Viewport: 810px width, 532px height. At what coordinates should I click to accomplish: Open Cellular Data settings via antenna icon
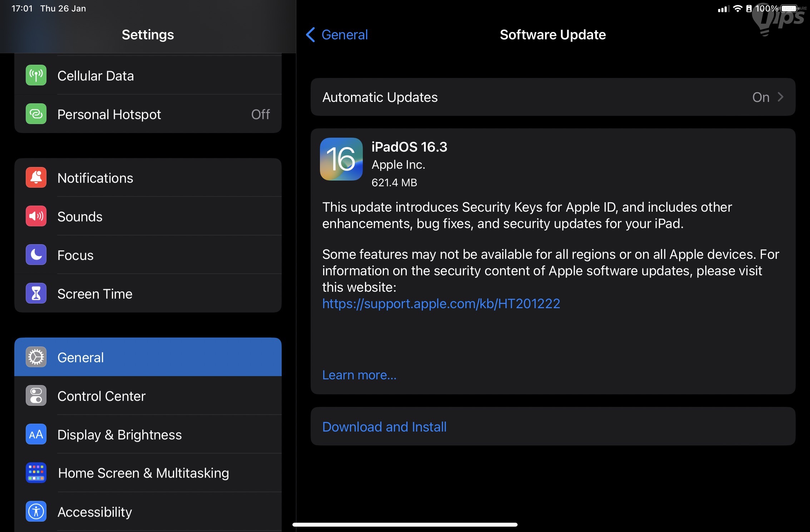[x=35, y=75]
